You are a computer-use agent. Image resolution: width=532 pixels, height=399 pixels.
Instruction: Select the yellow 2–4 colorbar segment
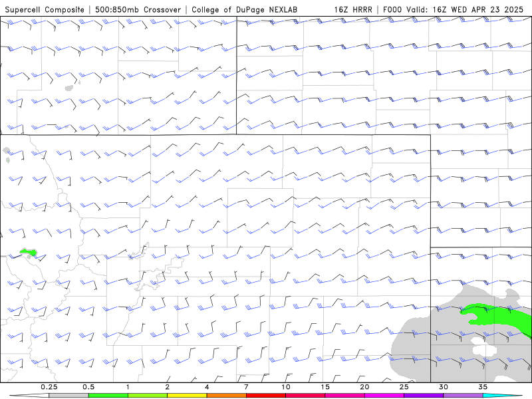click(187, 396)
